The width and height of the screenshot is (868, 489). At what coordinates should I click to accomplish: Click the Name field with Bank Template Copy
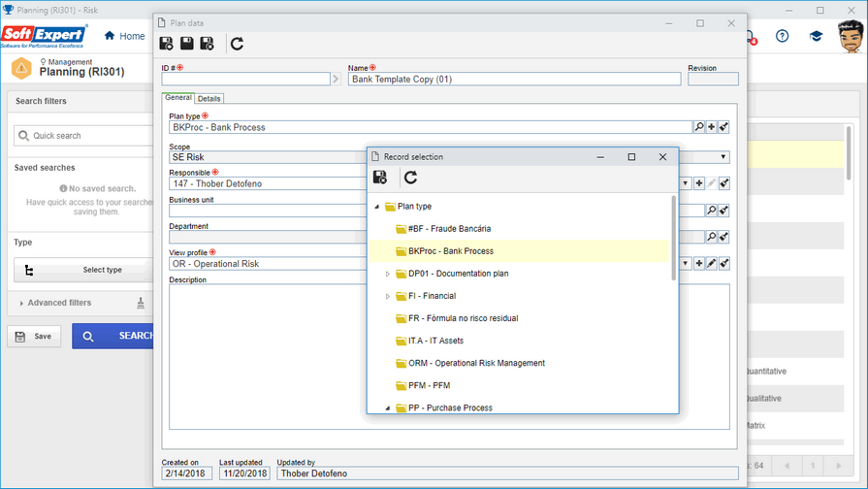pos(514,80)
